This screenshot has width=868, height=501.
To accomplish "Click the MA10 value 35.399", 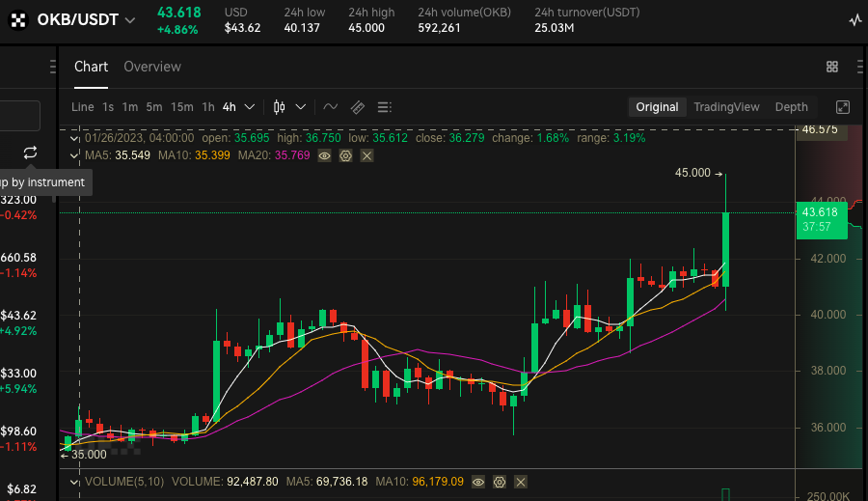I will click(x=212, y=155).
